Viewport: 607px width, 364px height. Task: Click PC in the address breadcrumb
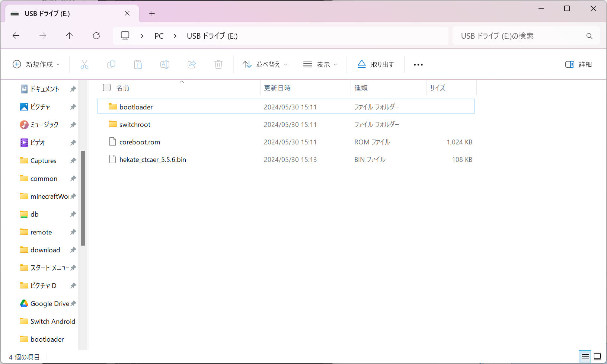159,36
